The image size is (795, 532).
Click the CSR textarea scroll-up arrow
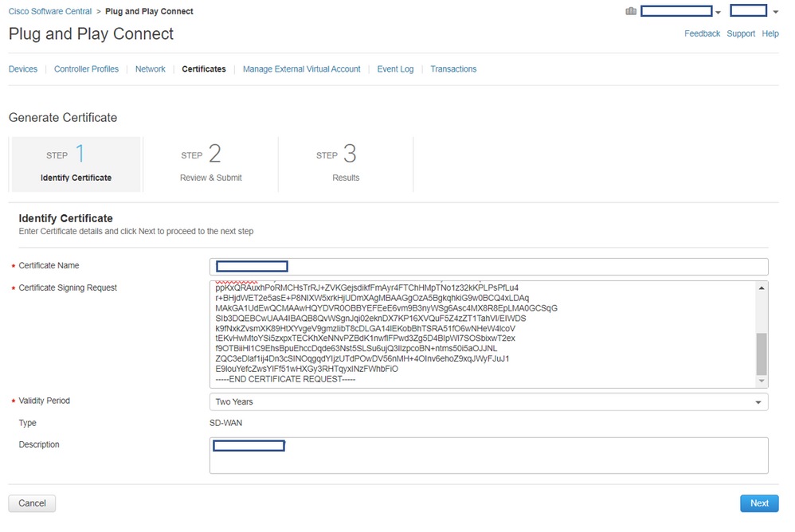[x=762, y=288]
